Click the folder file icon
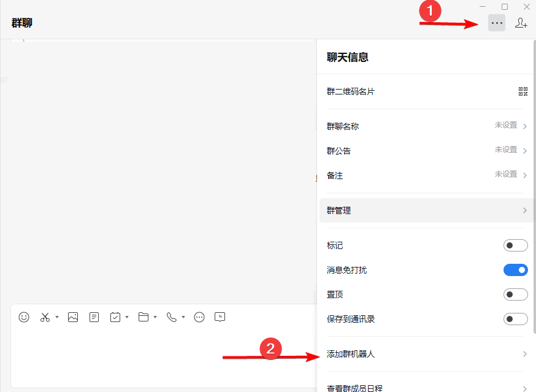This screenshot has height=392, width=536. (144, 317)
